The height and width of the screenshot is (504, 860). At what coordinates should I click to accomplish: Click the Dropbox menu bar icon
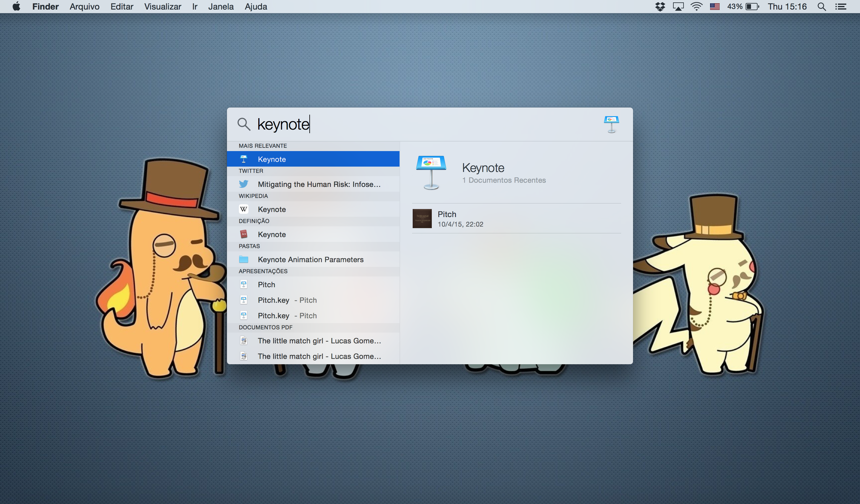(660, 7)
